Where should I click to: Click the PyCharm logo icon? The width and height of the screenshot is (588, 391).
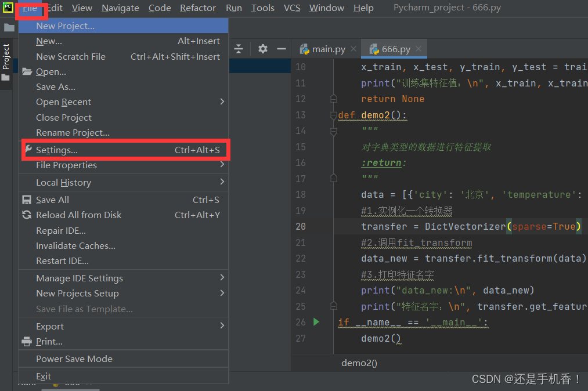point(8,8)
